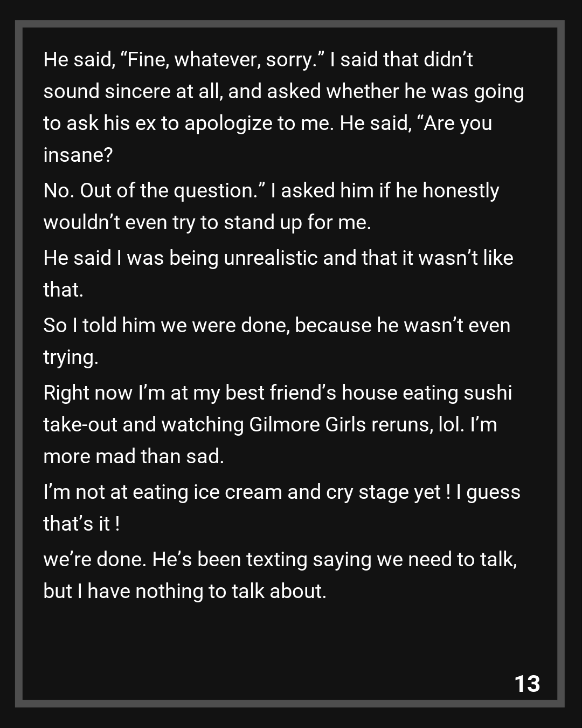582x728 pixels.
Task: Click the line "He said I was being unrealistic"
Action: click(x=278, y=258)
